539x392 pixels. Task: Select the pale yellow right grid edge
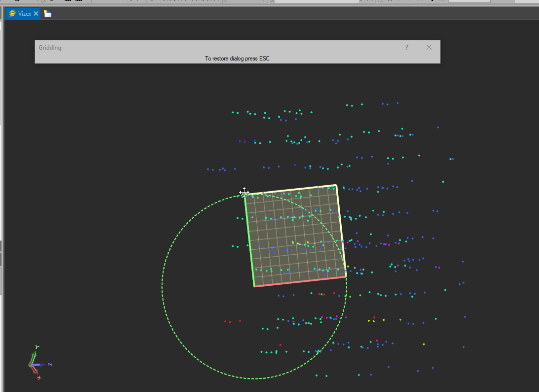tap(341, 230)
